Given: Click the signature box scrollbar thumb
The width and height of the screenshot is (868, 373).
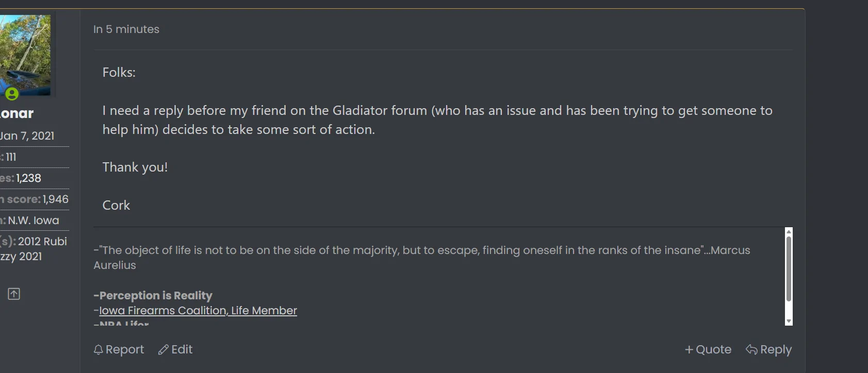Looking at the screenshot, I should tap(789, 269).
